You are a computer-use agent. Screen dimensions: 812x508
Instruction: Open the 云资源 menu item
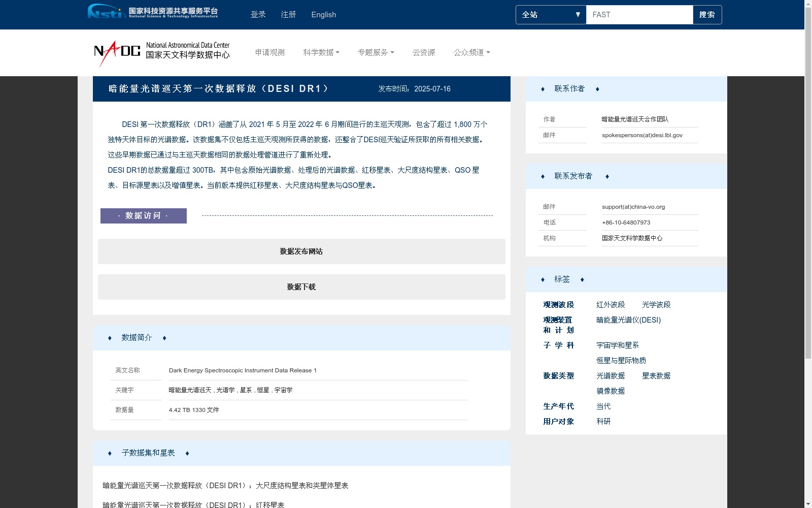424,52
